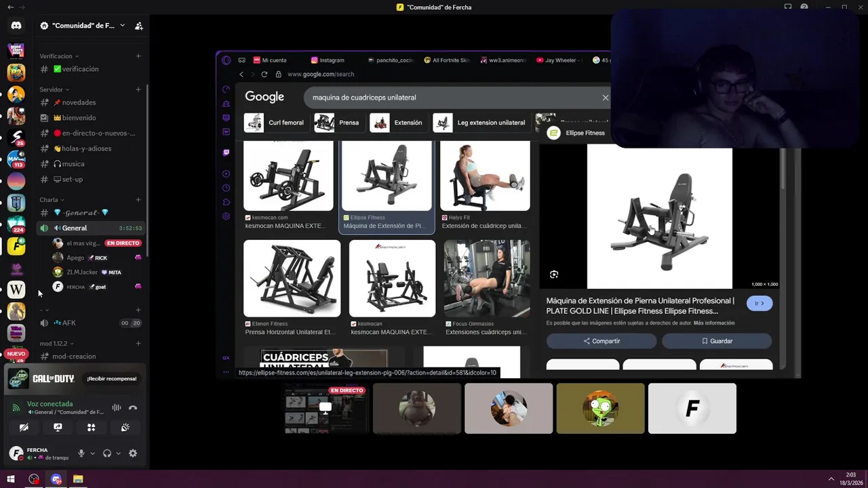
Task: Mute microphone in user panel
Action: point(81,453)
